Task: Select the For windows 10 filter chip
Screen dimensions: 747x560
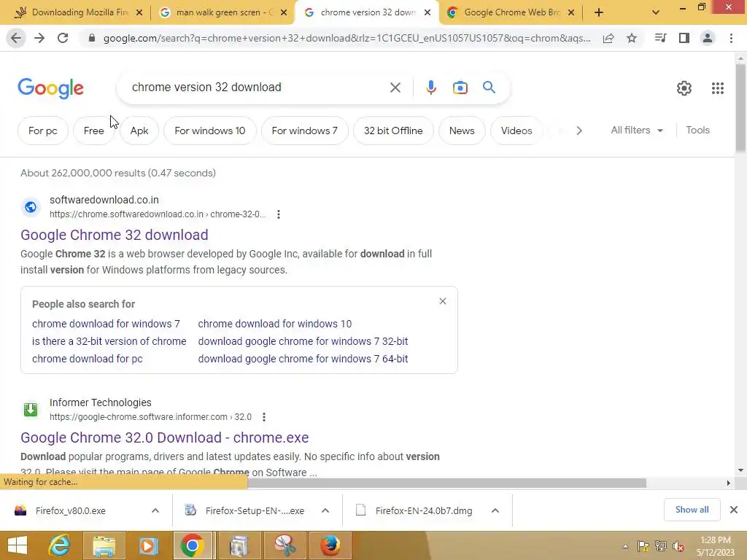Action: click(x=210, y=131)
